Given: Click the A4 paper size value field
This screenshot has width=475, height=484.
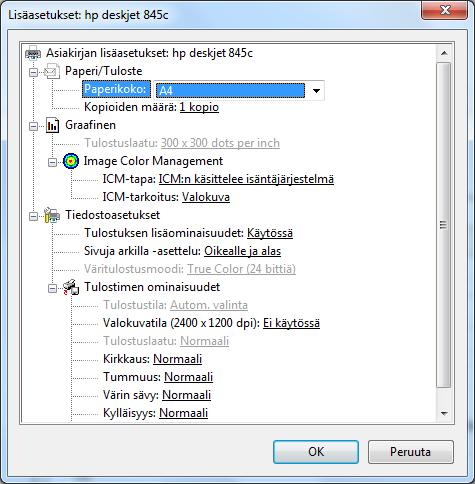Looking at the screenshot, I should point(230,90).
